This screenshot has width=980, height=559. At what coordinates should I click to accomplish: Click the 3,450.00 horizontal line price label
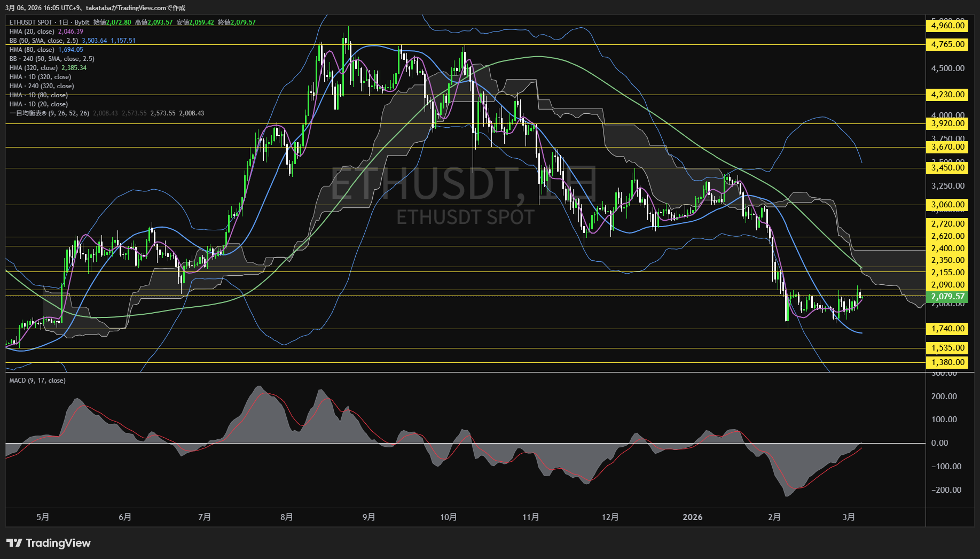[x=947, y=168]
